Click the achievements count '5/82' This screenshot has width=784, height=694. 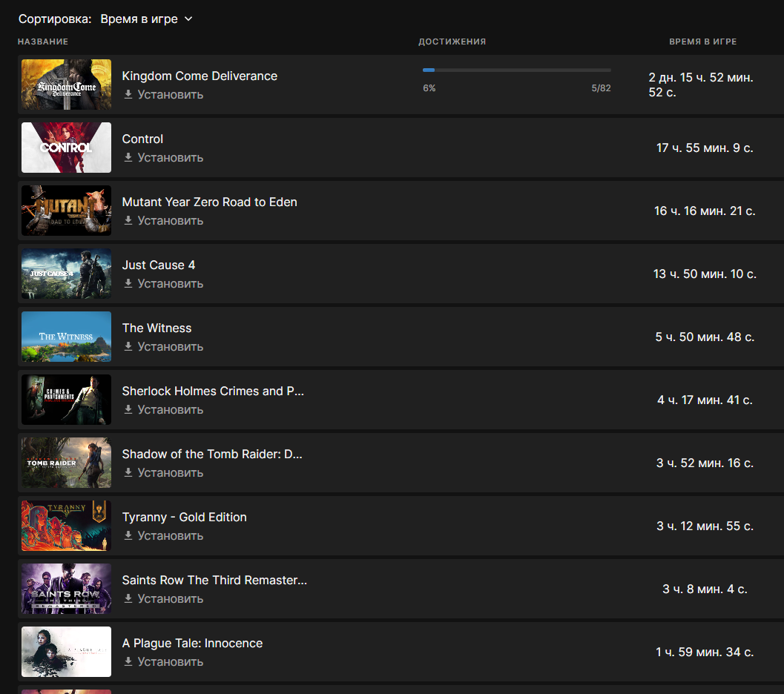coord(601,88)
